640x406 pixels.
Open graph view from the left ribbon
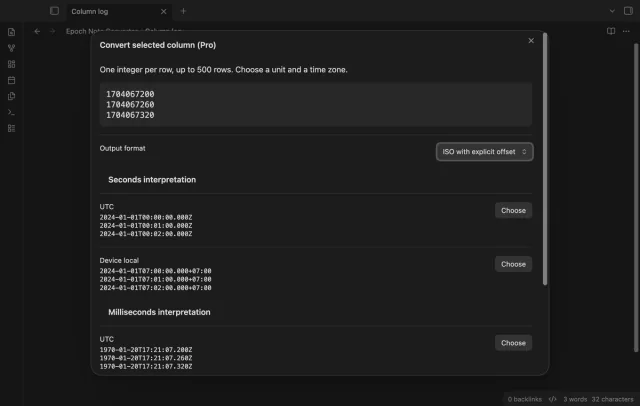11,48
